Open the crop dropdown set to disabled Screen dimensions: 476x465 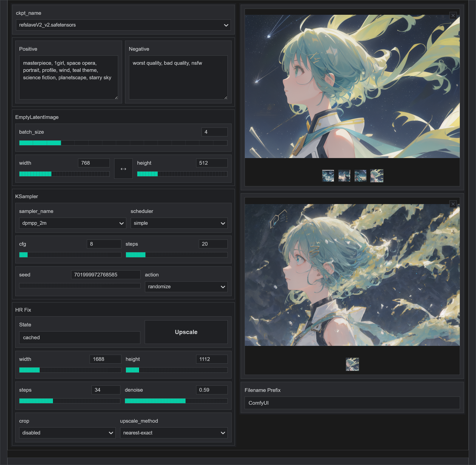tap(67, 433)
